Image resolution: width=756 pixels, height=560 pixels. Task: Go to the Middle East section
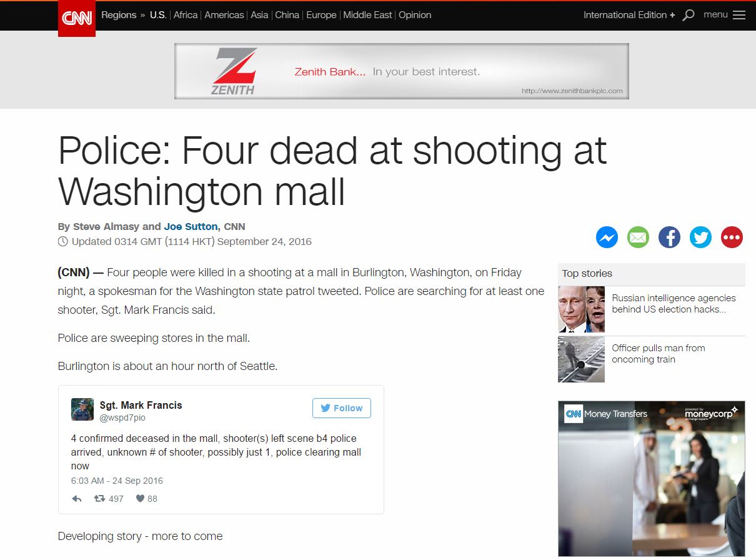367,15
